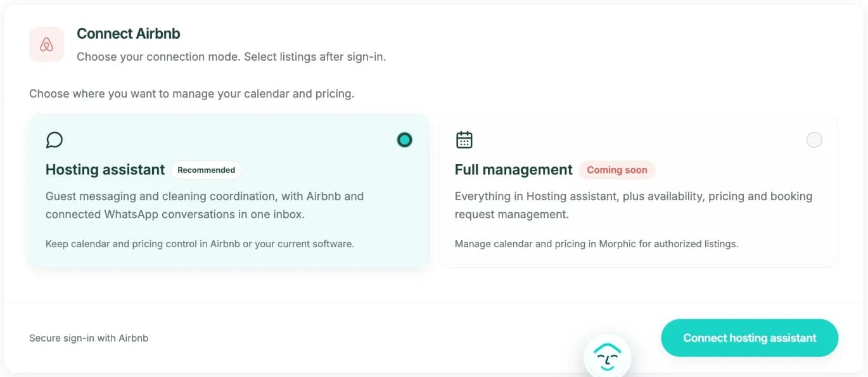Click 'Choose your connection mode' subtitle text
868x377 pixels.
click(x=231, y=56)
